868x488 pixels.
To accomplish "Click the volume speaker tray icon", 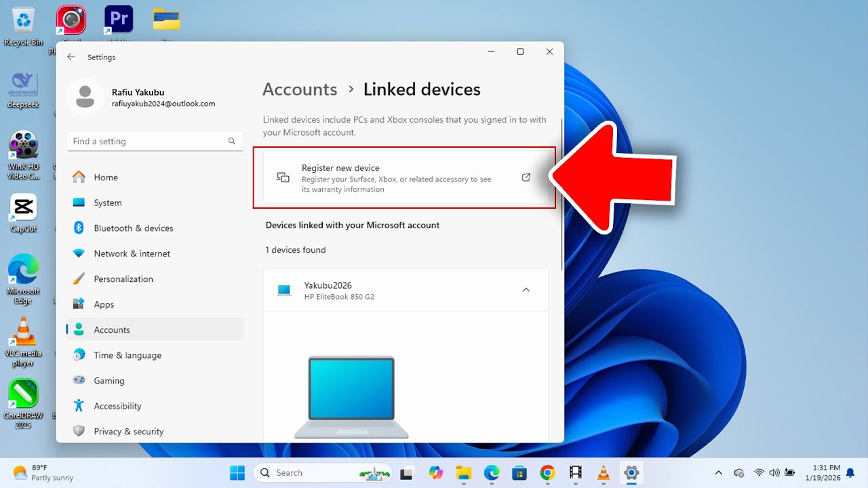I will [774, 472].
